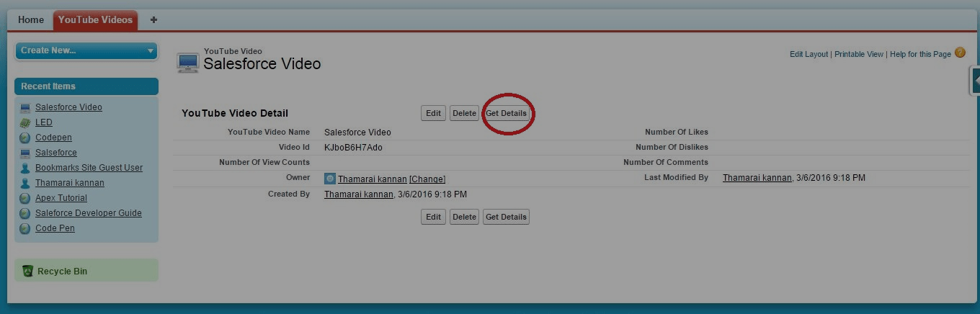Open Bookmarks Site Guest User
The width and height of the screenshot is (980, 314).
point(89,168)
